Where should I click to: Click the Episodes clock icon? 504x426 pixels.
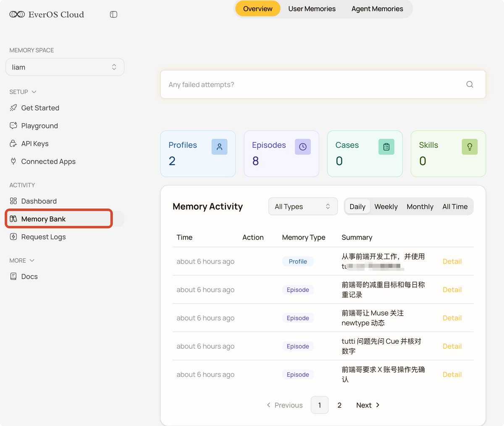pos(303,147)
